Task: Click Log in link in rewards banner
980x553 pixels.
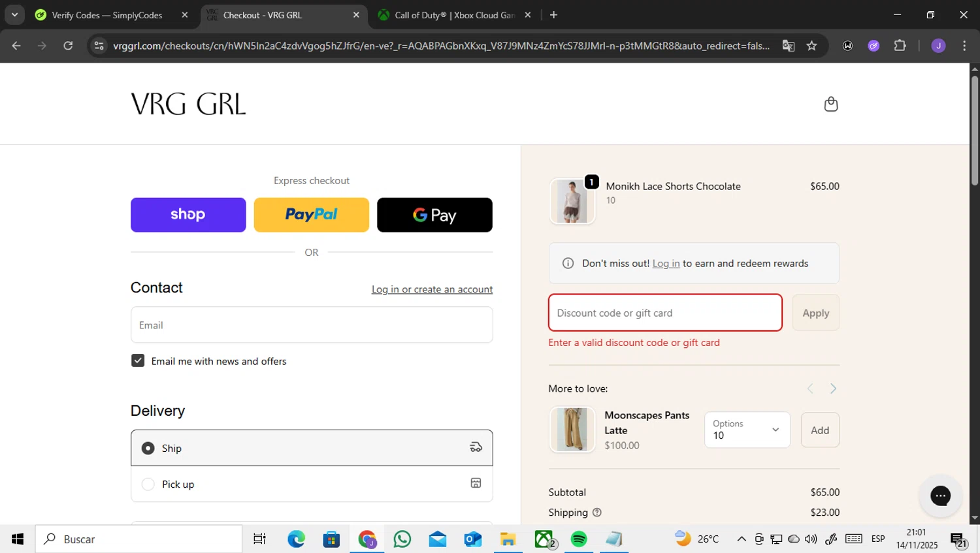Action: pos(666,263)
